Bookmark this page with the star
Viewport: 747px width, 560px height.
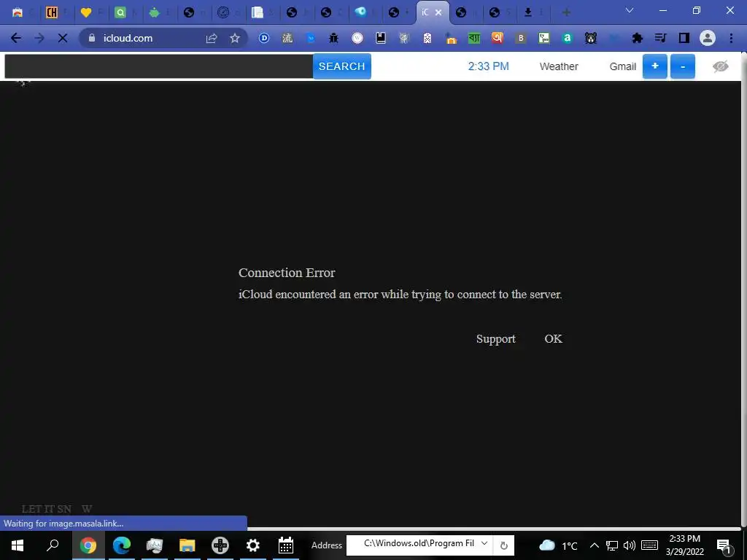coord(234,38)
